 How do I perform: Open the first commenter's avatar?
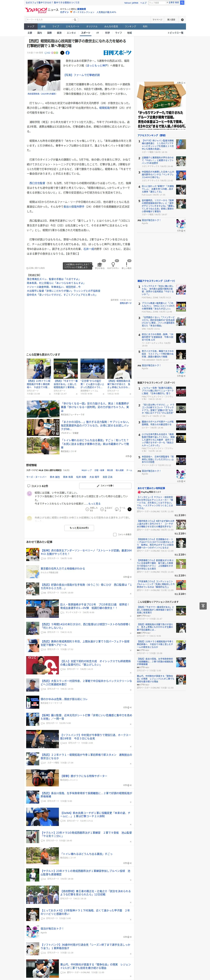pos(30,493)
